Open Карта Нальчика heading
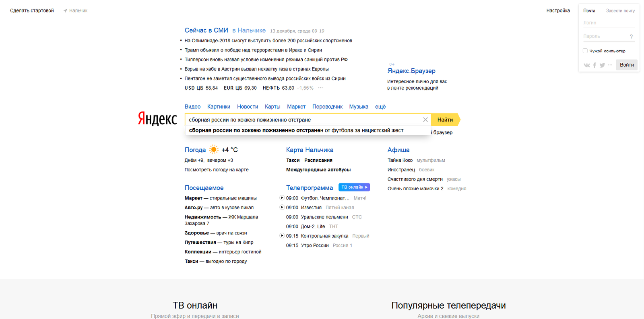The image size is (644, 319). [310, 150]
